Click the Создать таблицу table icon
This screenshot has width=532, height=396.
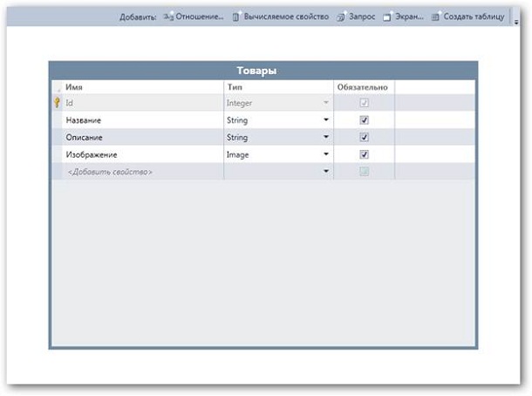[x=436, y=17]
